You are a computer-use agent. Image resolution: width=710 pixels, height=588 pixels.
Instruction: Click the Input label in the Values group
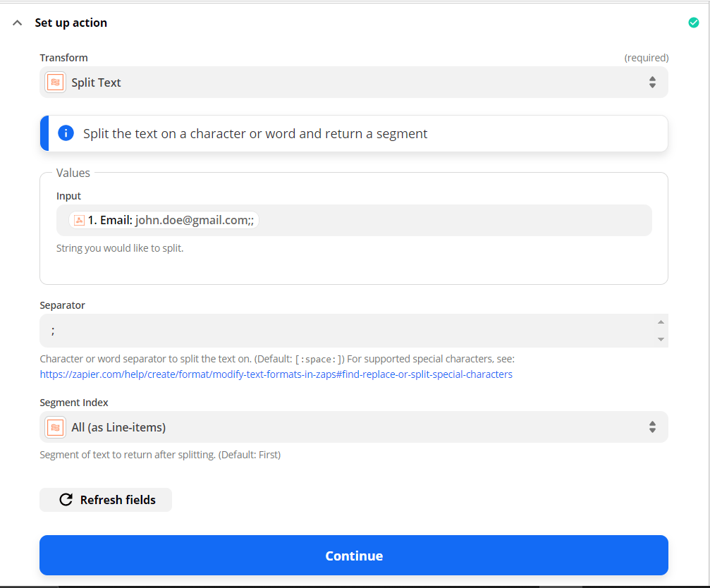coord(68,196)
